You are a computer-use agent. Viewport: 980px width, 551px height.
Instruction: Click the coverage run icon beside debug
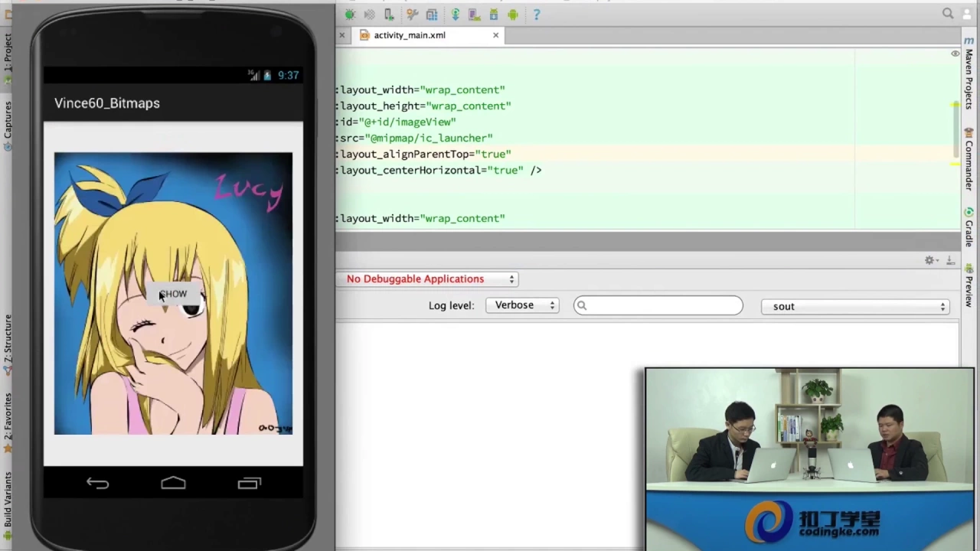370,15
